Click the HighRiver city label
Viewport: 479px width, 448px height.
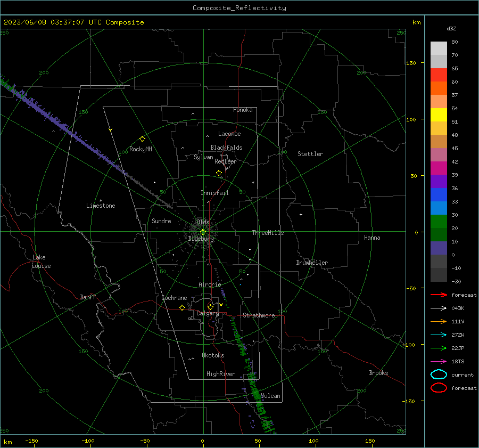pos(221,374)
